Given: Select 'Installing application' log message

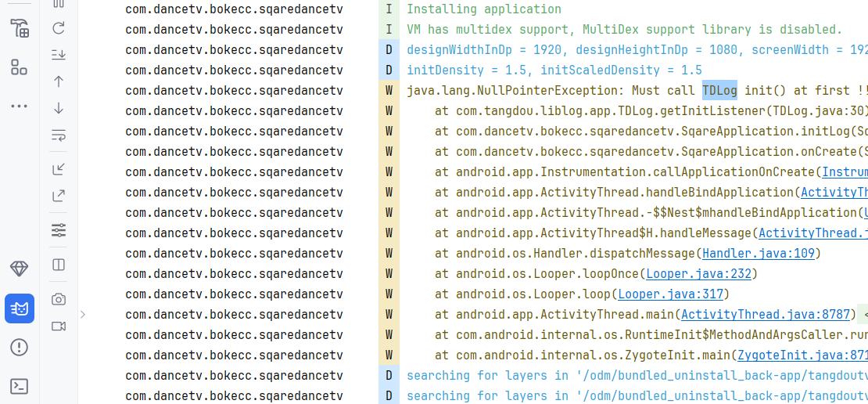Looking at the screenshot, I should (484, 9).
